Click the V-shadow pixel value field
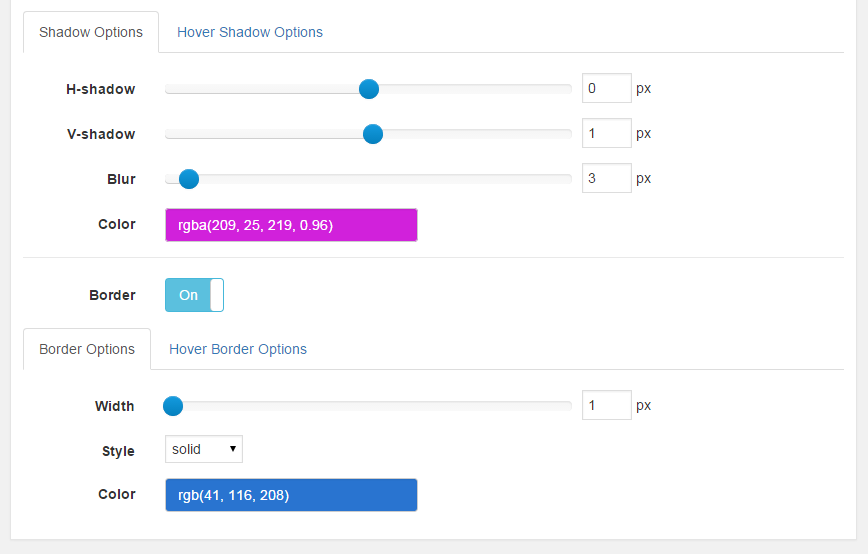 coord(607,133)
